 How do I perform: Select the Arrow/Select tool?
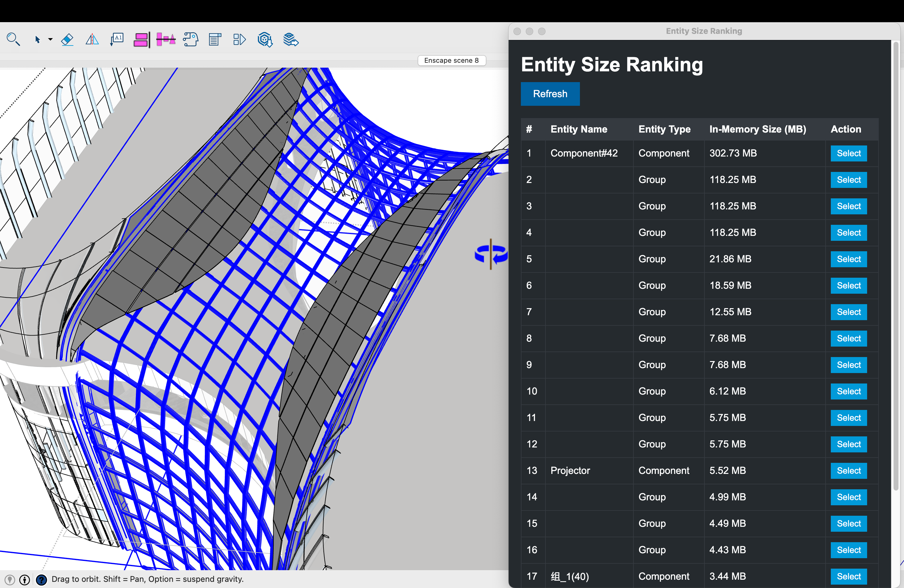[x=37, y=40]
